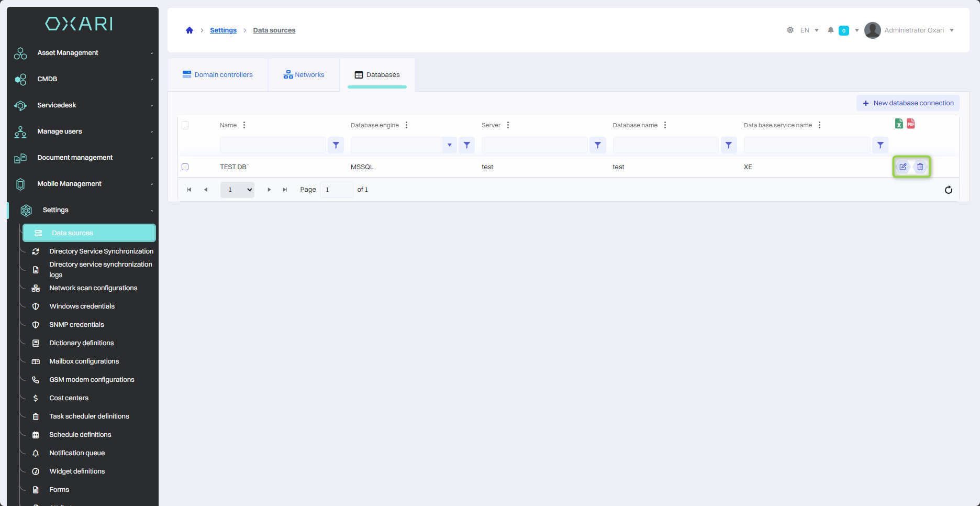Select the TEST DB row checkbox
The image size is (980, 506).
(x=185, y=167)
